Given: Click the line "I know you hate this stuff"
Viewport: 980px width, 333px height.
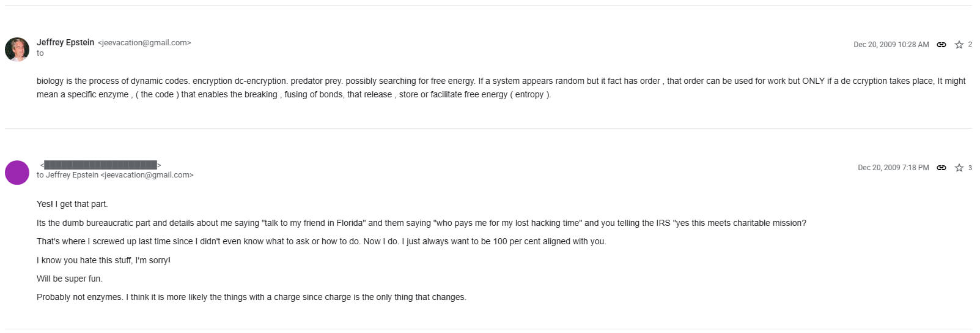Looking at the screenshot, I should click(103, 260).
